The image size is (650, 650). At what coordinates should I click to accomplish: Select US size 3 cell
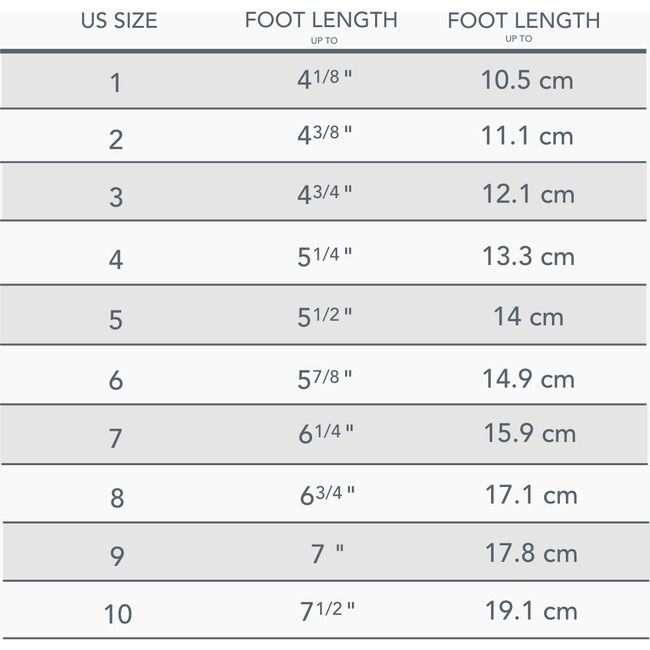116,197
